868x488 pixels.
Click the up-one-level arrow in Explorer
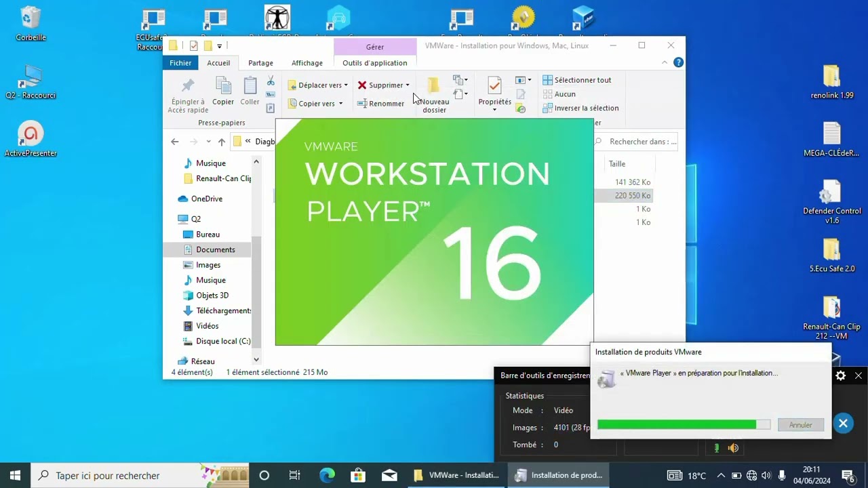[x=221, y=142]
